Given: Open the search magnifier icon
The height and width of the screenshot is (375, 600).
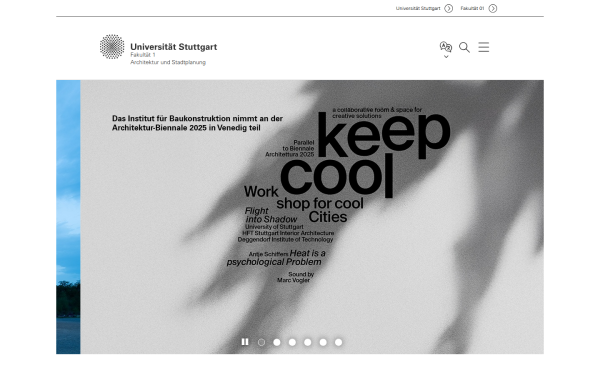Looking at the screenshot, I should click(x=464, y=47).
